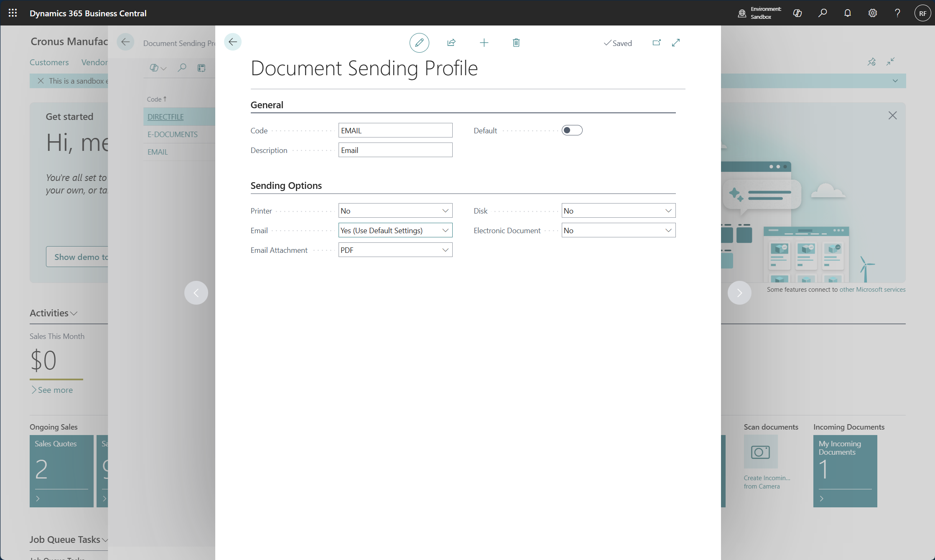Open the Environment Sandbox info icon
Screen dimensions: 935x560
tap(742, 13)
